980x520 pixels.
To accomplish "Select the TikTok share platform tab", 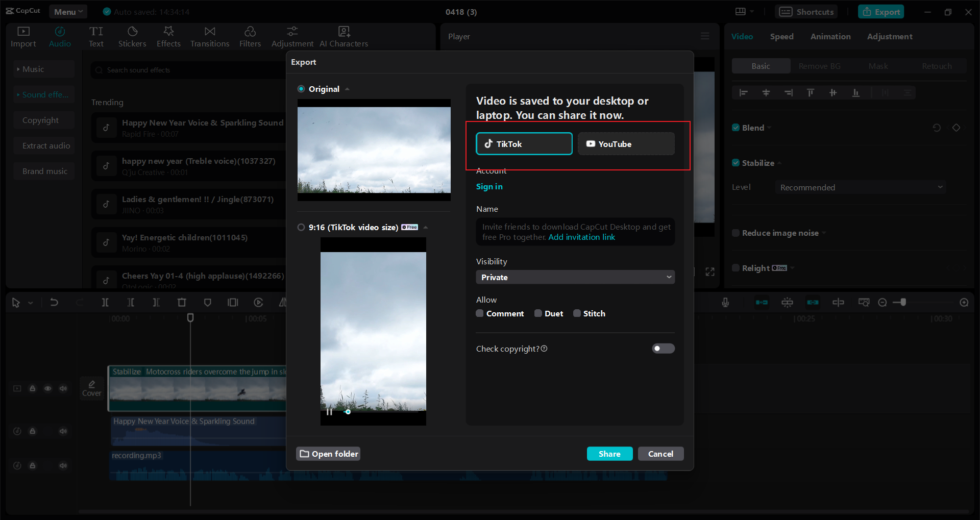I will click(x=524, y=143).
